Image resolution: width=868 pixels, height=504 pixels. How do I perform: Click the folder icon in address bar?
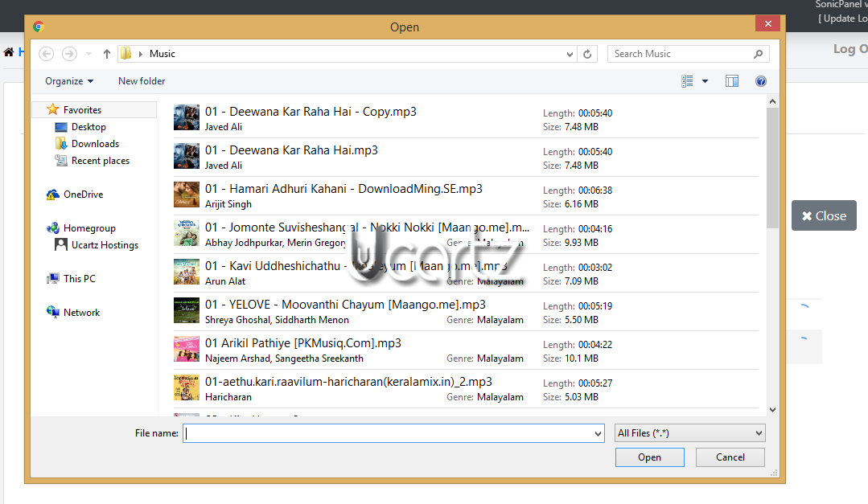(126, 54)
